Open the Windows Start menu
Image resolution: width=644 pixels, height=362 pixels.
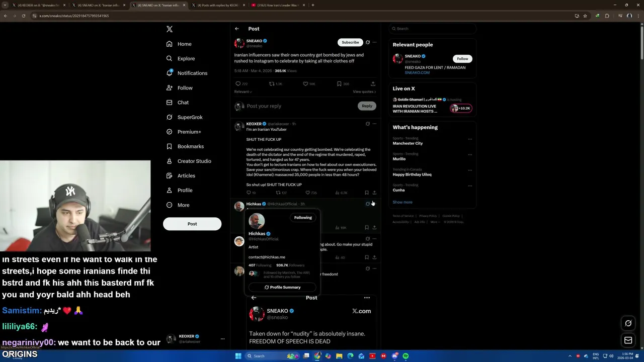(238, 356)
